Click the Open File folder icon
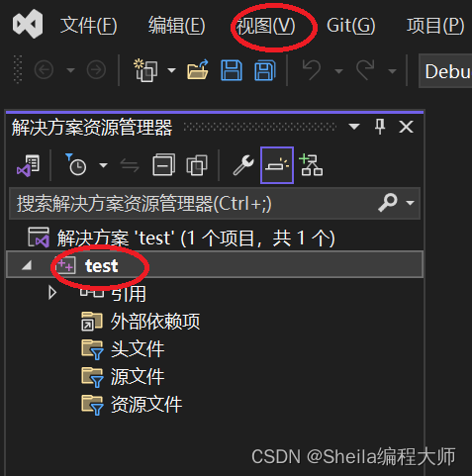472x476 pixels. [198, 69]
